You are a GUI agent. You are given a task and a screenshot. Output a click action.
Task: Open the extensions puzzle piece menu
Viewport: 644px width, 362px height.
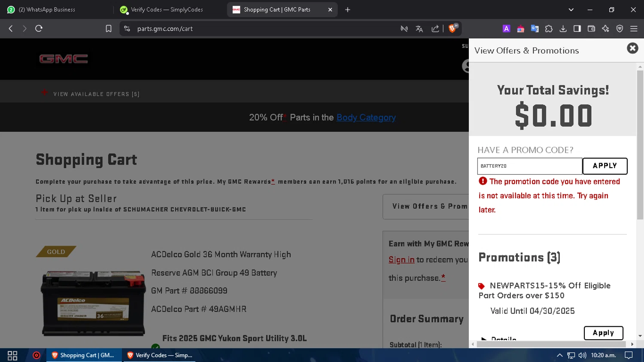coord(549,29)
